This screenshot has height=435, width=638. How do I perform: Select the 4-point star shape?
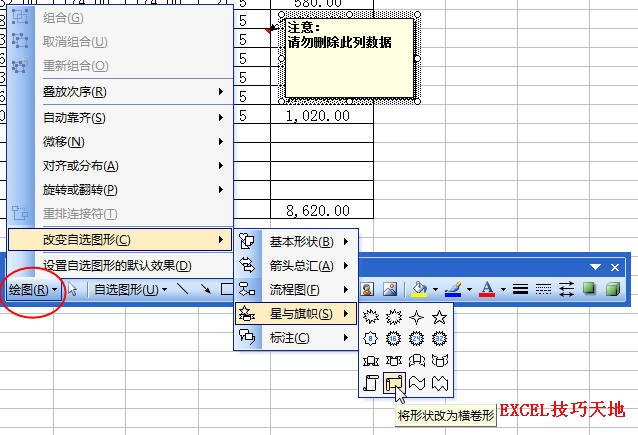pos(417,317)
